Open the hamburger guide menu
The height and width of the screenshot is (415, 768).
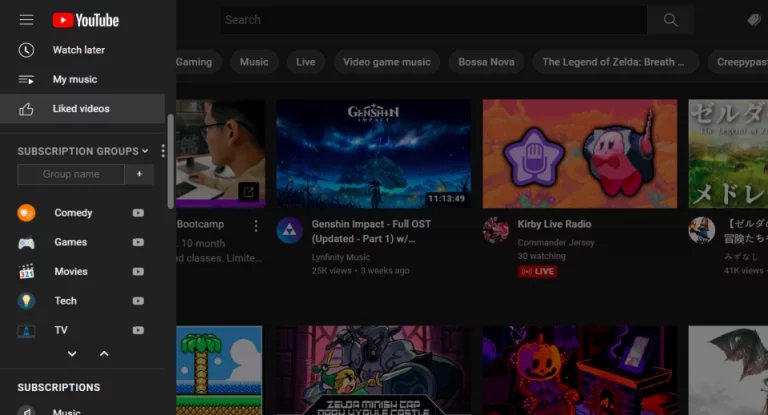click(26, 20)
